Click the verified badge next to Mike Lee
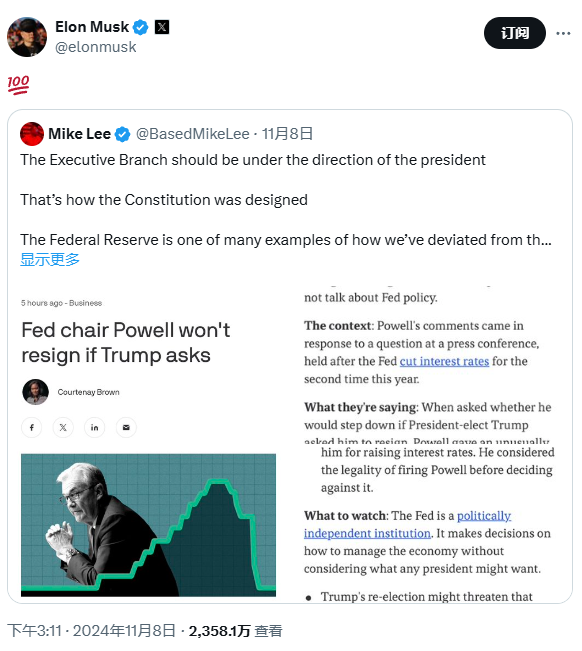The height and width of the screenshot is (651, 582). click(x=122, y=134)
